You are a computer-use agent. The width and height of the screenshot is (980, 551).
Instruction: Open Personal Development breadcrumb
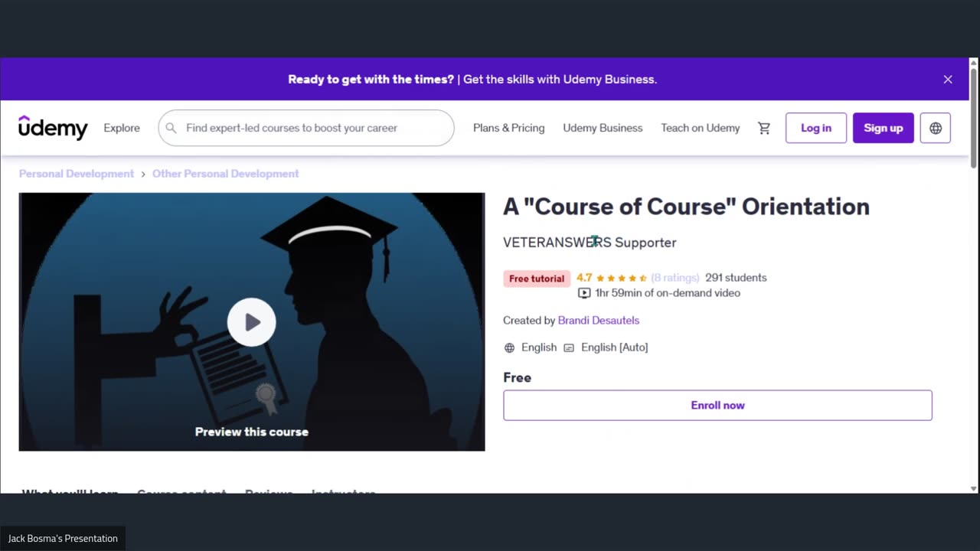[x=77, y=174]
